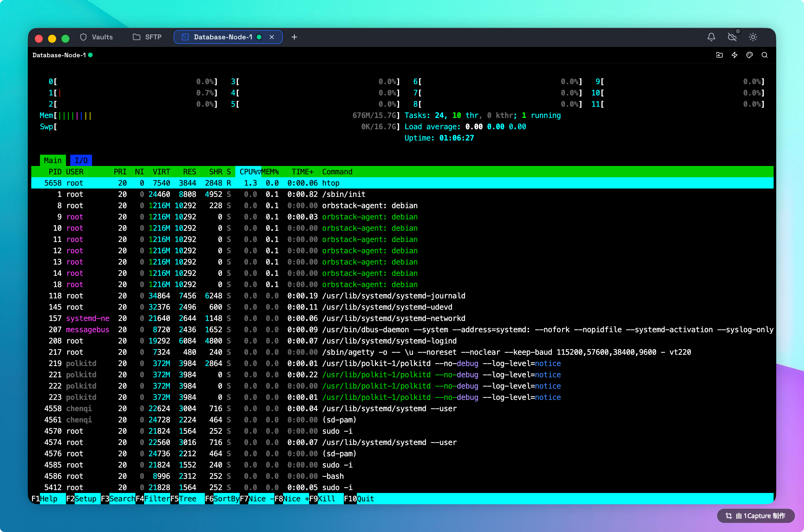Select the htop Main tab
The image size is (804, 532).
53,160
